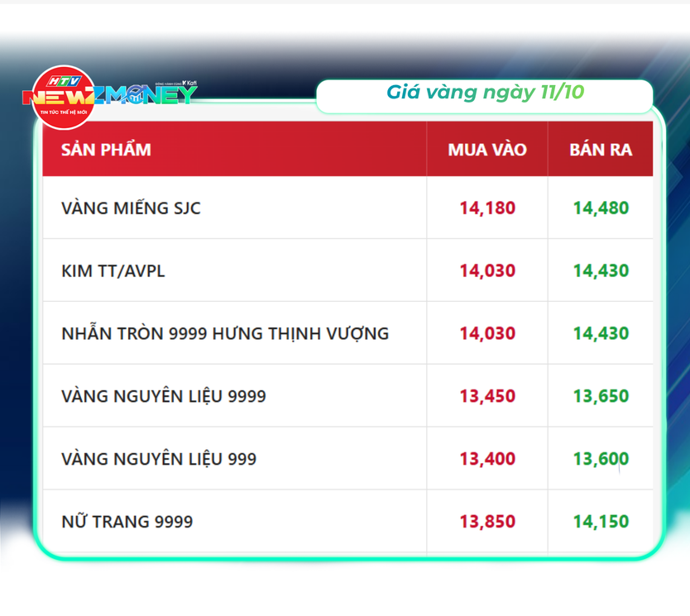Select the 'BÁN RA' column header
Image resolution: width=690 pixels, height=616 pixels.
click(x=601, y=150)
